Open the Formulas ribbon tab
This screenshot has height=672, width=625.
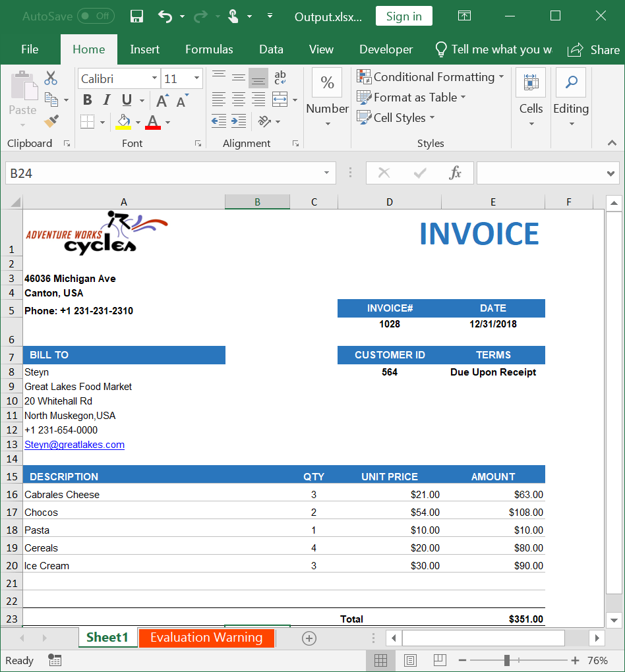coord(209,49)
